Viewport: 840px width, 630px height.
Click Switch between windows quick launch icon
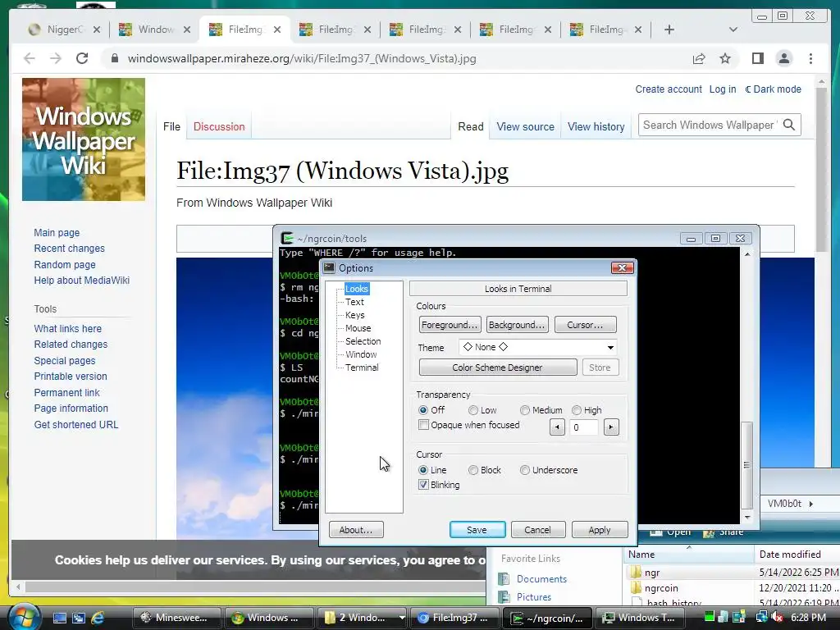tap(79, 618)
